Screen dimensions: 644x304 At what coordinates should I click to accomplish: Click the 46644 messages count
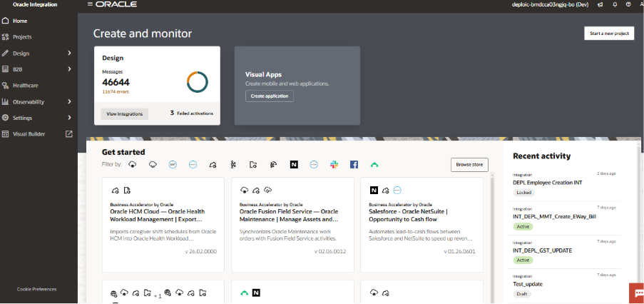(116, 82)
